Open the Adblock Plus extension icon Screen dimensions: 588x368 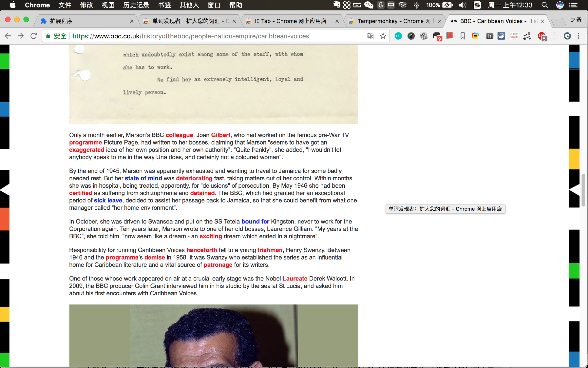pyautogui.click(x=542, y=36)
